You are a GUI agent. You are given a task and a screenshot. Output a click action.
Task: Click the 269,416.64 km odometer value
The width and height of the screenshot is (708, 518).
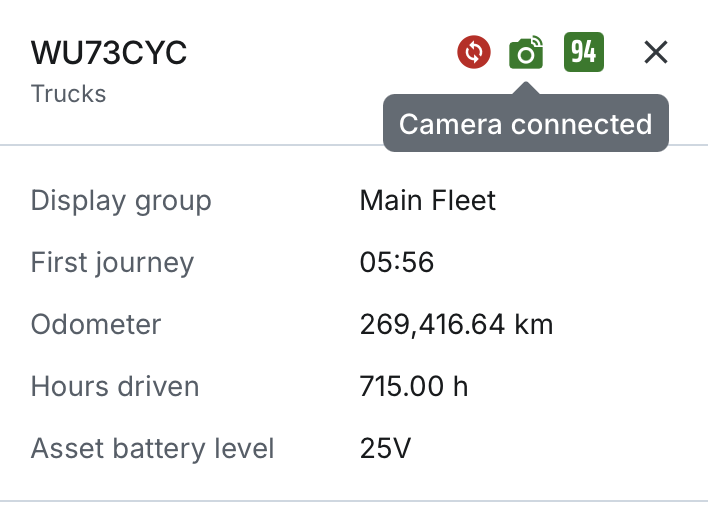456,324
